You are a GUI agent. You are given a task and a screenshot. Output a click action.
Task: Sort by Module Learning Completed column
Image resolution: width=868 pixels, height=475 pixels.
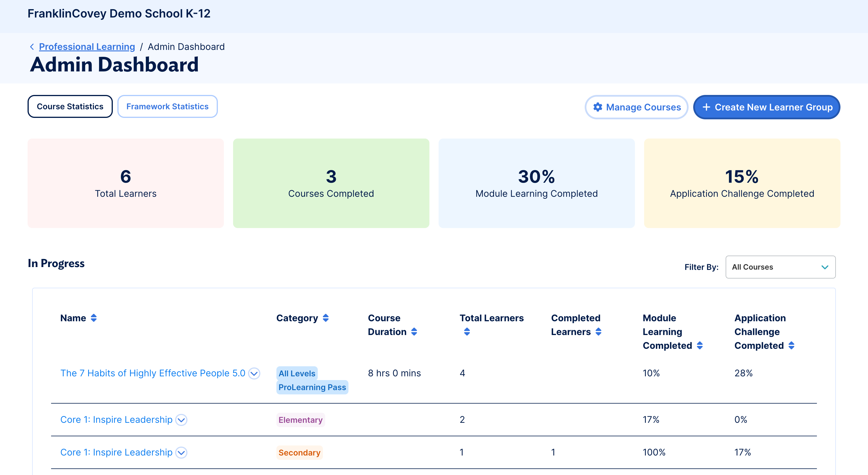coord(700,346)
